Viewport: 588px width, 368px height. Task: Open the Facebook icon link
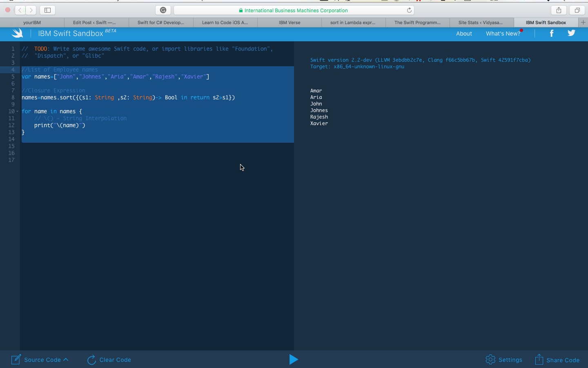pyautogui.click(x=552, y=34)
